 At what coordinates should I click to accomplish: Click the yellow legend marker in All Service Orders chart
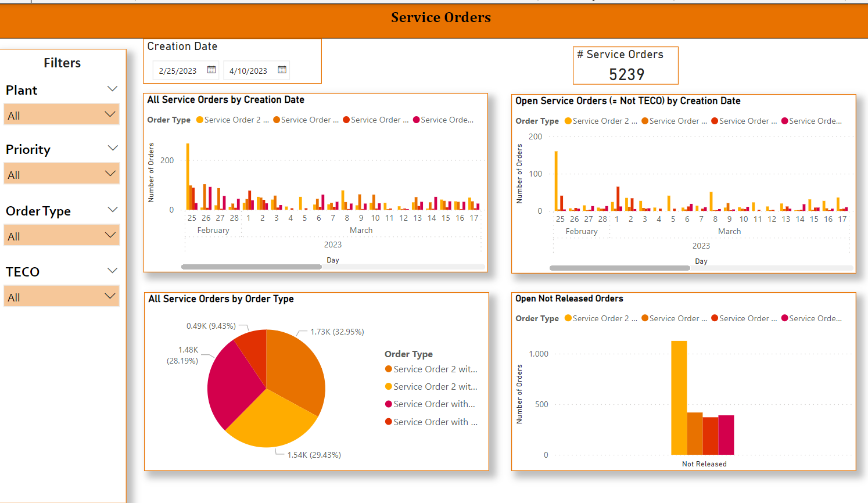click(200, 120)
